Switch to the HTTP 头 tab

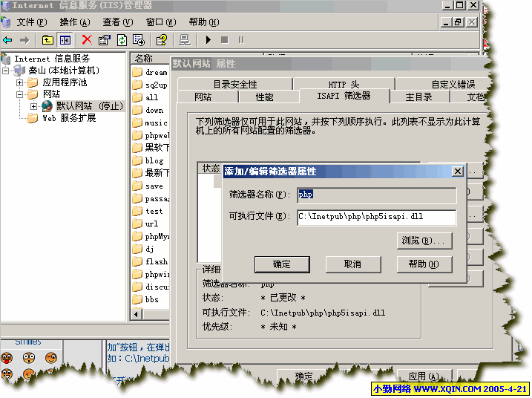(x=343, y=84)
